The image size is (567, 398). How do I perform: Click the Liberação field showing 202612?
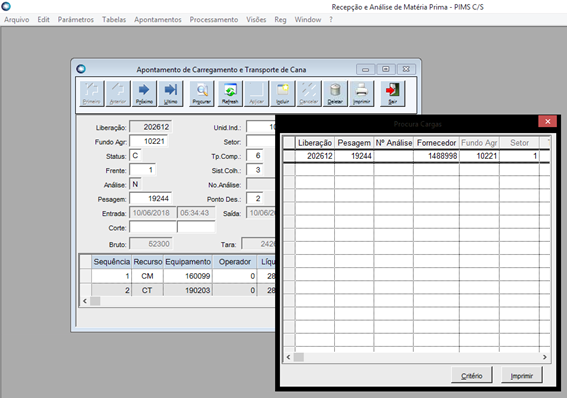click(150, 127)
